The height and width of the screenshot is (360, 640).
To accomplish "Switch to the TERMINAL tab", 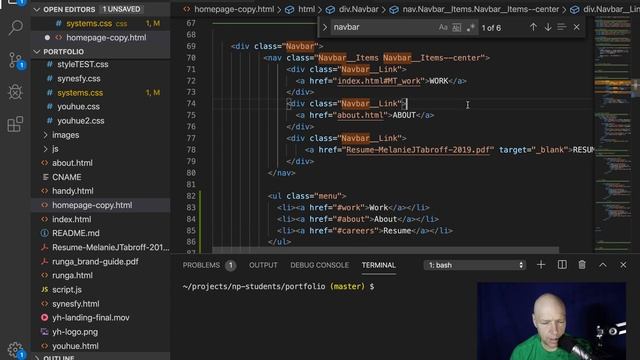I will point(378,265).
